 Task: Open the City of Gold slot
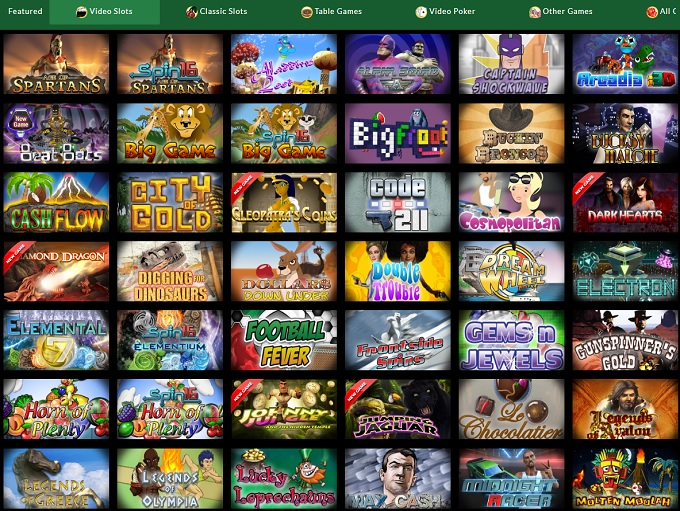[170, 202]
